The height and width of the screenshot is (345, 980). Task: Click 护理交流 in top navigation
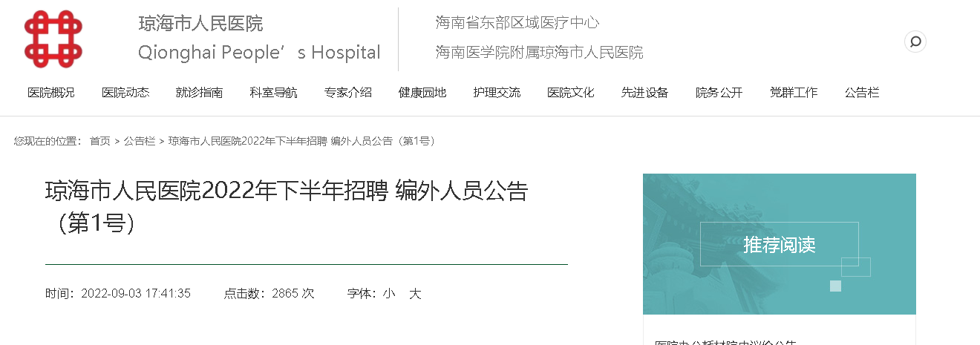(497, 93)
